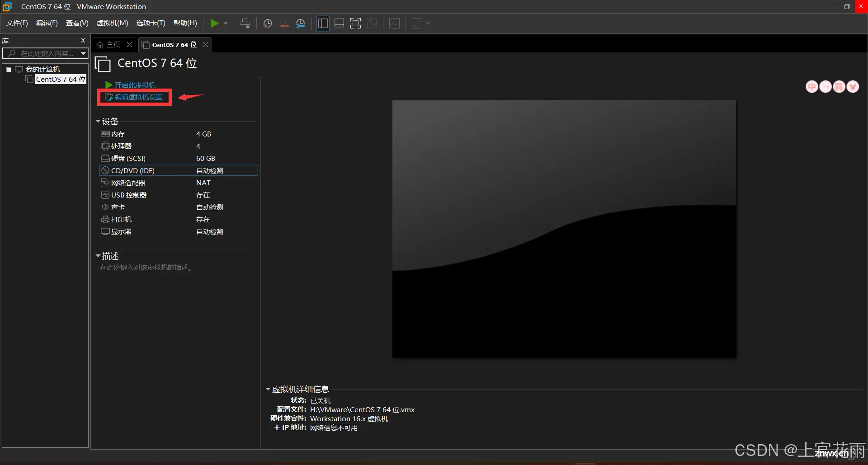This screenshot has height=465, width=868.
Task: Enter full screen mode icon
Action: pyautogui.click(x=356, y=23)
